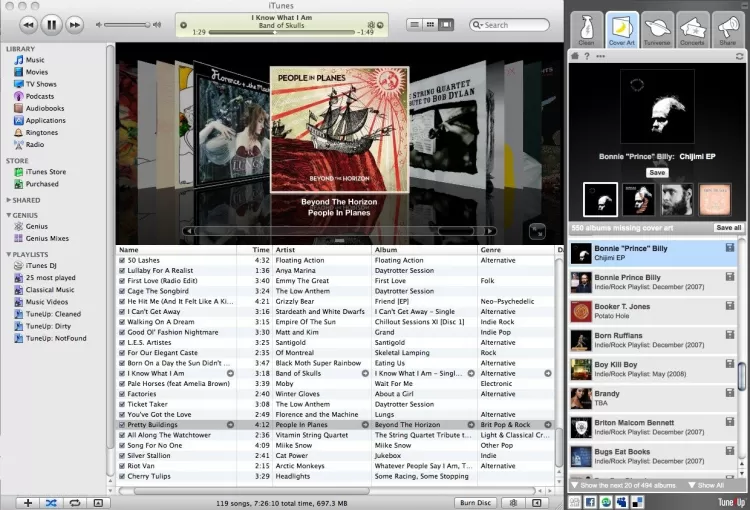750x510 pixels.
Task: Skip to the next track
Action: coord(75,25)
